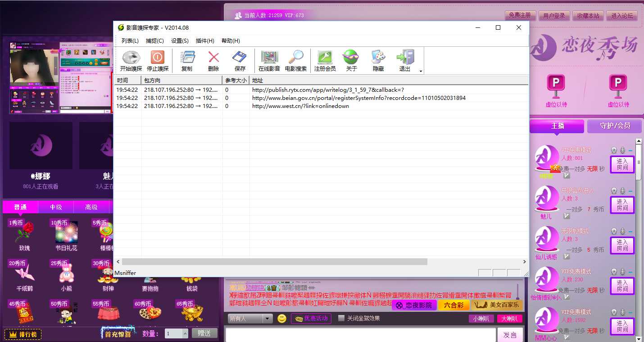Click the 开始嗅探 start sniffing icon

tap(131, 61)
